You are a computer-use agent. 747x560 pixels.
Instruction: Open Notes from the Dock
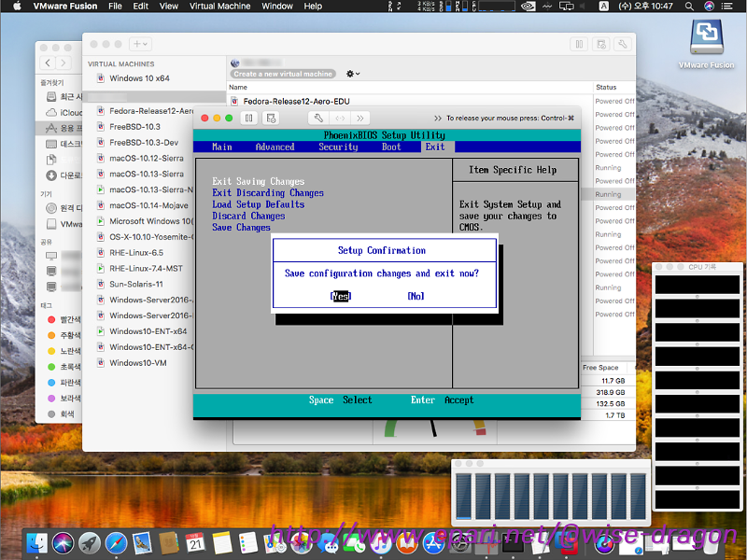point(222,543)
